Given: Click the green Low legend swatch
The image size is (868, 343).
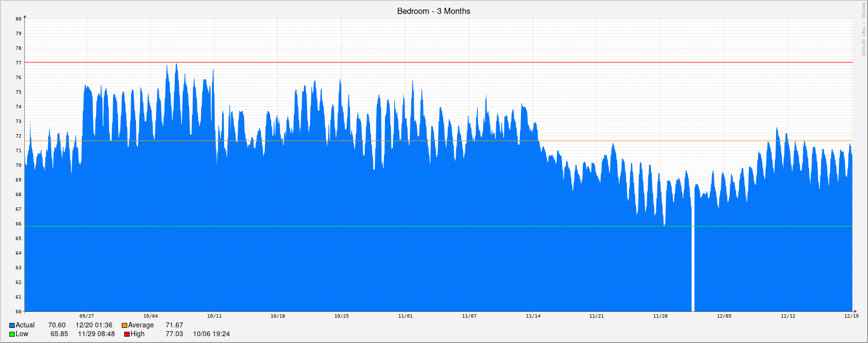Looking at the screenshot, I should (12, 334).
